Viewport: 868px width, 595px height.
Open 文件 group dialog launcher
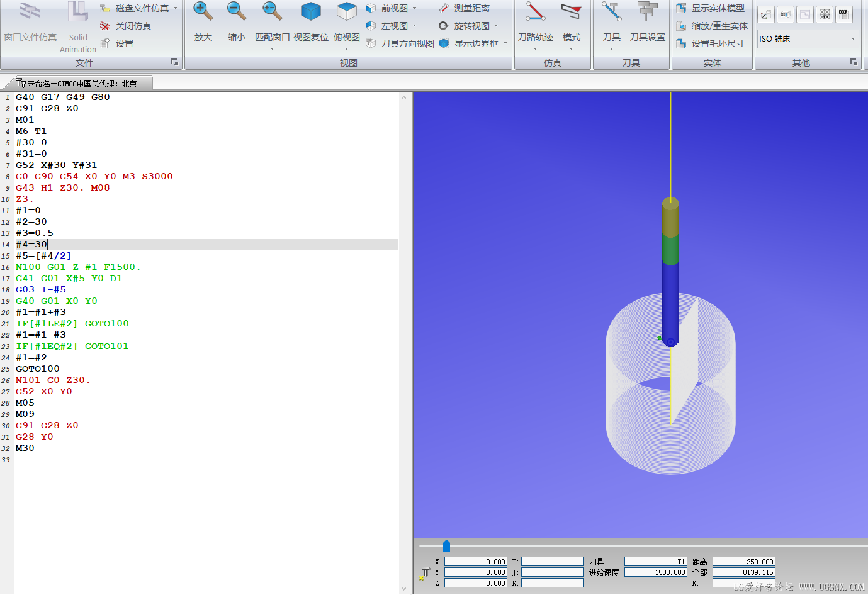click(174, 62)
